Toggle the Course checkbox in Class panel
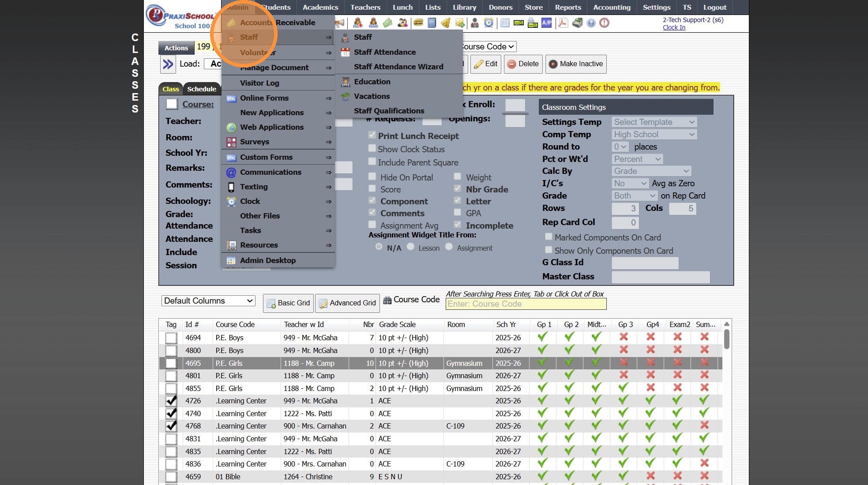This screenshot has width=868, height=485. click(172, 105)
